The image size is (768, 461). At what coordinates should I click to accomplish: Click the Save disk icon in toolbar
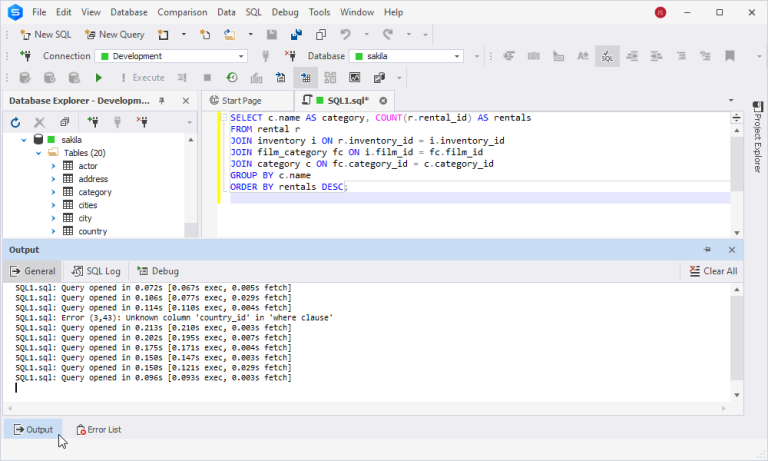tap(270, 34)
